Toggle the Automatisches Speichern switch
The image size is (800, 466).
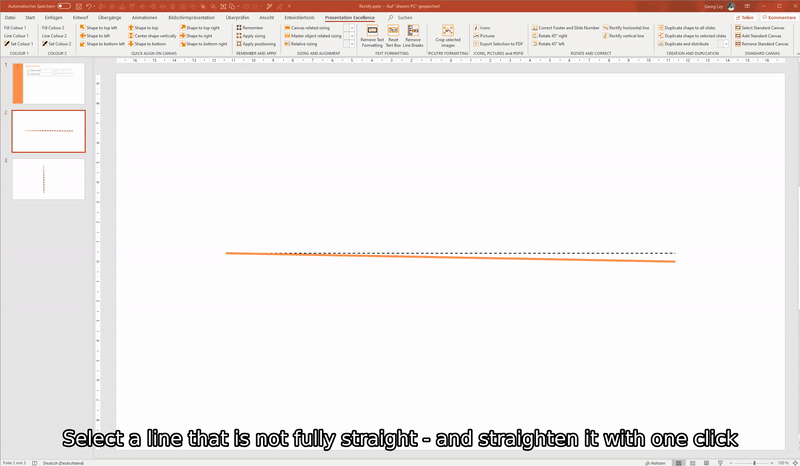pyautogui.click(x=64, y=6)
